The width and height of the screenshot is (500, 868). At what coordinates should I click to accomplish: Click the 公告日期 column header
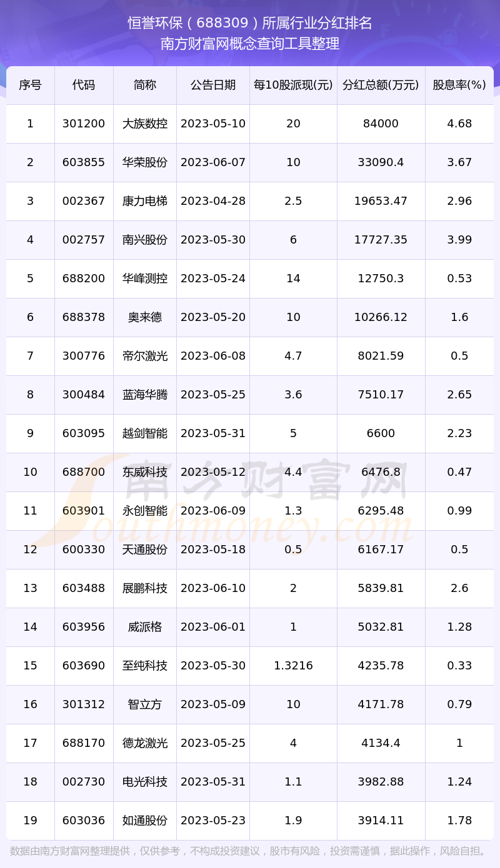213,85
